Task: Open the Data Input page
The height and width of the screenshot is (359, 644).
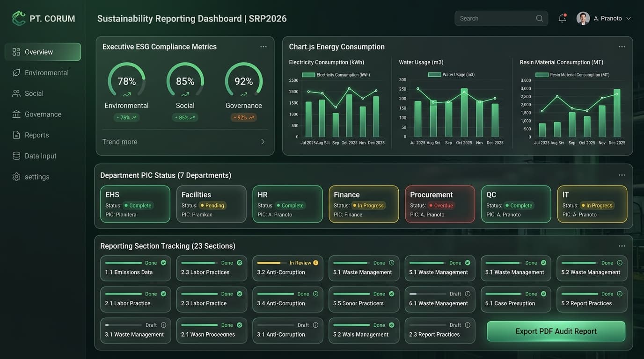Action: click(43, 156)
